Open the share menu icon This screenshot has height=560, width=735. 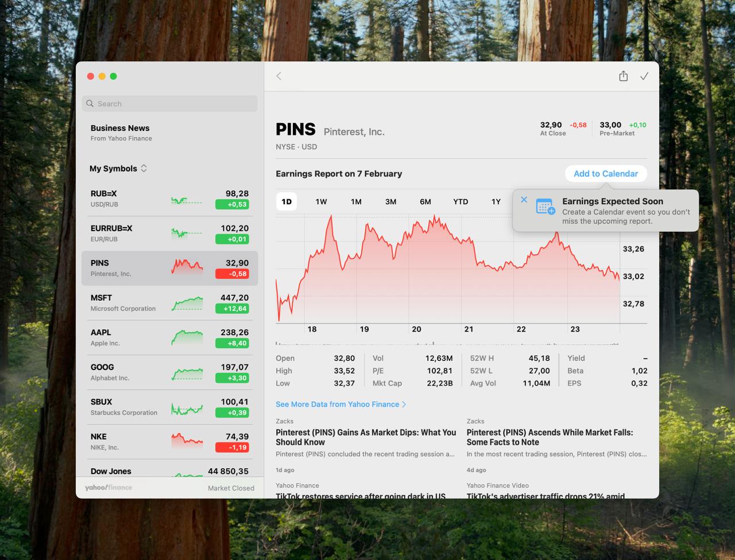(x=623, y=76)
